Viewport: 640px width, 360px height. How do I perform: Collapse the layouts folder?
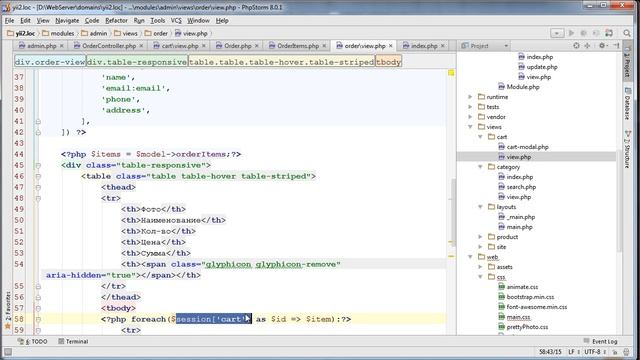click(x=480, y=207)
